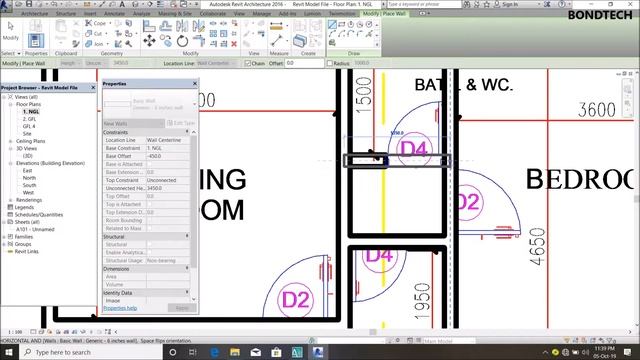Screen dimensions: 640x360
Task: Open the Annotate ribbon tab
Action: click(x=114, y=13)
